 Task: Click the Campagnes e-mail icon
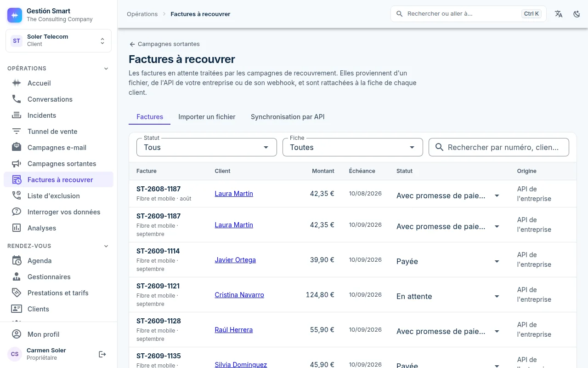[17, 148]
